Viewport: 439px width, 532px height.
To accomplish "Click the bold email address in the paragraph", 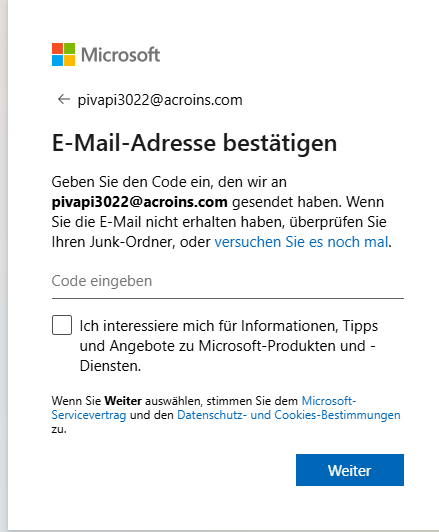I will click(x=139, y=202).
